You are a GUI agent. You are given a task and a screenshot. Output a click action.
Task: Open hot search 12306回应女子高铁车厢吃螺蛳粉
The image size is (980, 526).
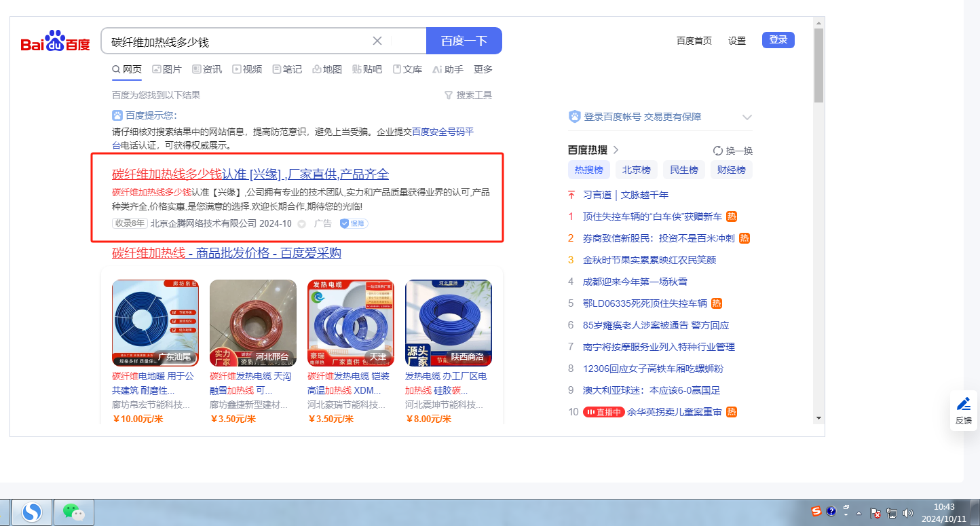coord(654,369)
